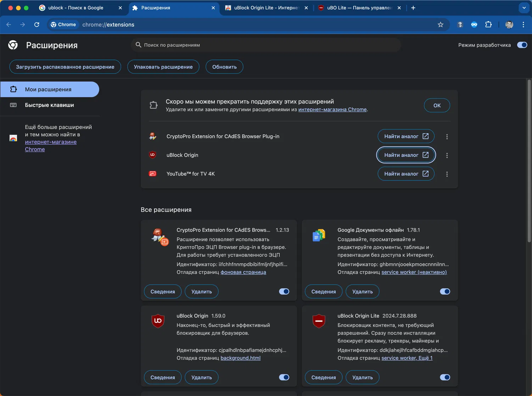Bookmark this page with the star icon
This screenshot has width=532, height=396.
440,24
